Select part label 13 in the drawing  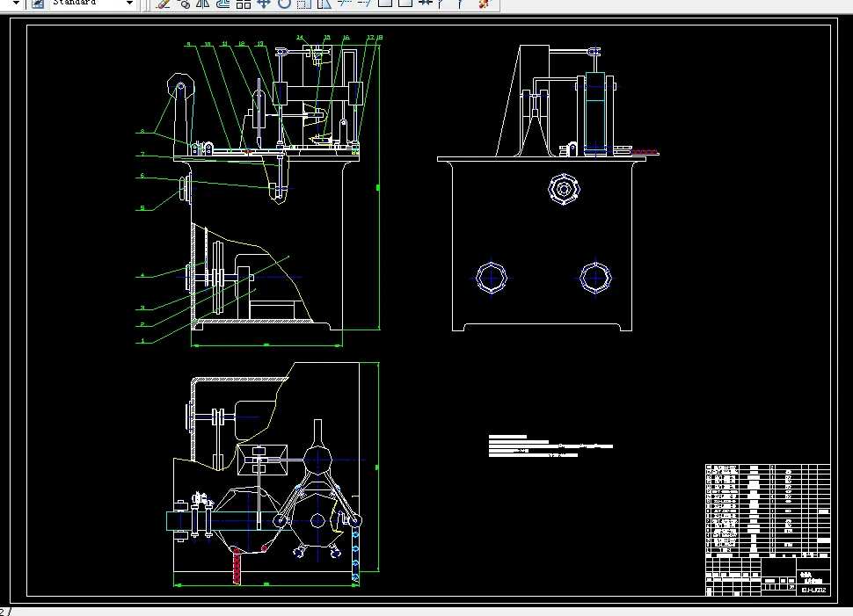point(260,44)
